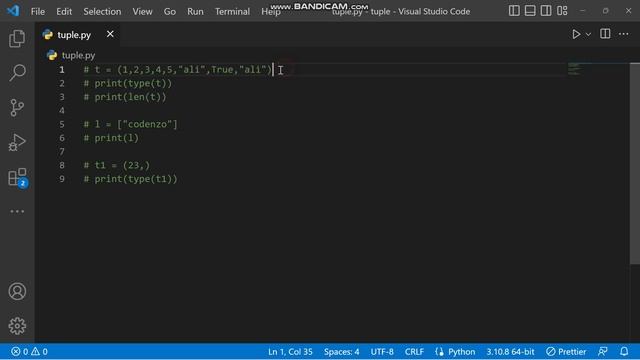Viewport: 640px width, 360px height.
Task: Open the Terminal menu
Action: pyautogui.click(x=232, y=11)
